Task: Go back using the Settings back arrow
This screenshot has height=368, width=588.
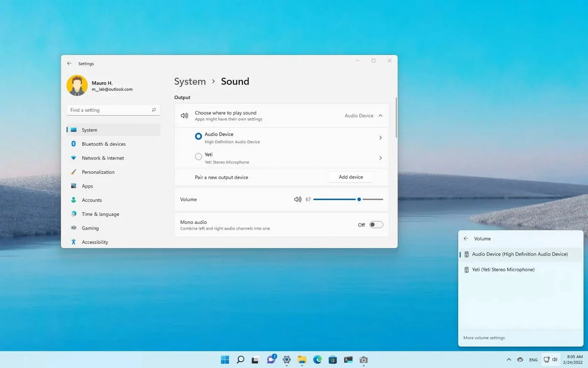Action: click(69, 64)
